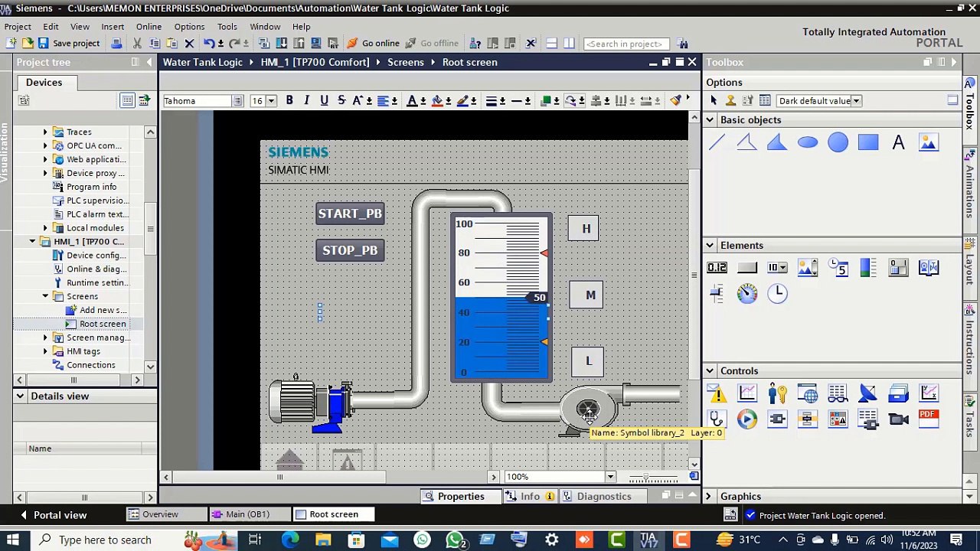Click the Go online button

[x=374, y=44]
